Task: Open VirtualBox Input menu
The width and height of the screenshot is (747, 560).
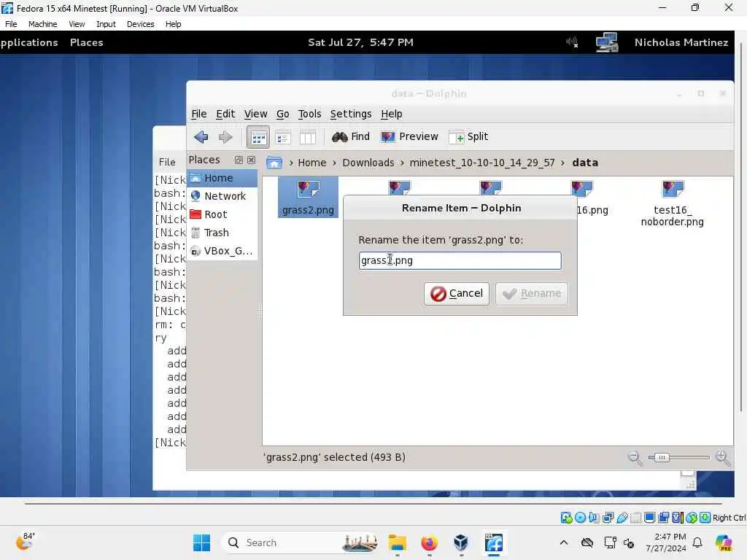Action: click(x=106, y=24)
